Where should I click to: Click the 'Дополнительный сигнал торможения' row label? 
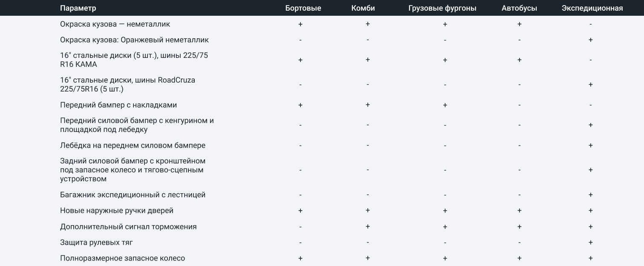128,227
